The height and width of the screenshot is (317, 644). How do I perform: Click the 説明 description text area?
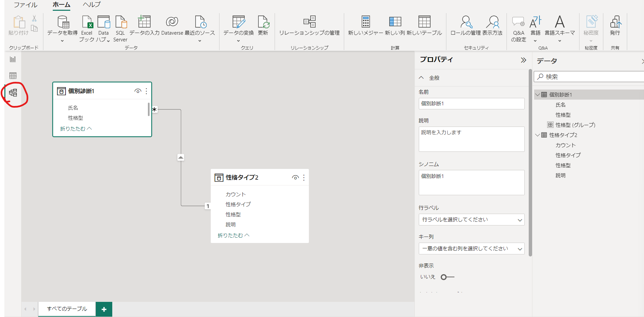(x=472, y=139)
